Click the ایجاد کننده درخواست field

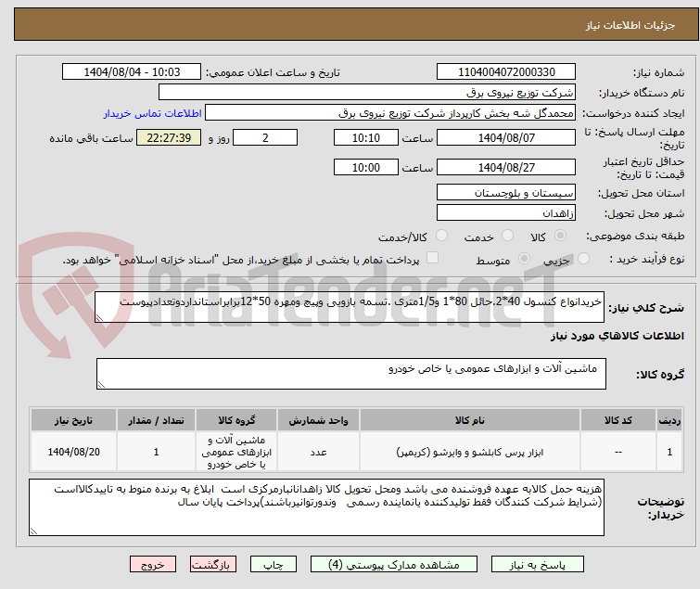coord(390,113)
